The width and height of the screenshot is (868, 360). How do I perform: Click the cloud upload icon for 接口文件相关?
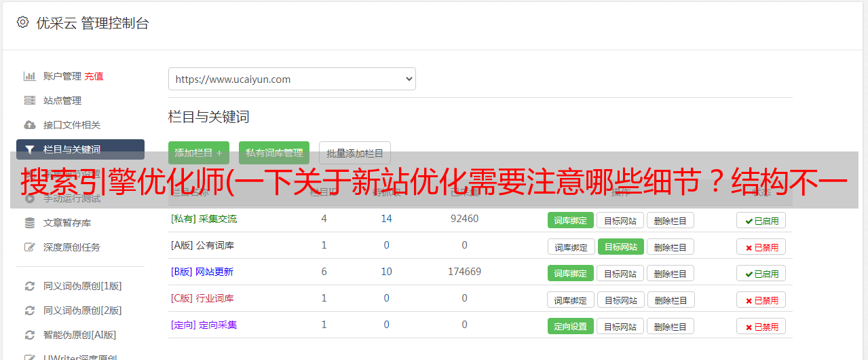click(x=30, y=125)
